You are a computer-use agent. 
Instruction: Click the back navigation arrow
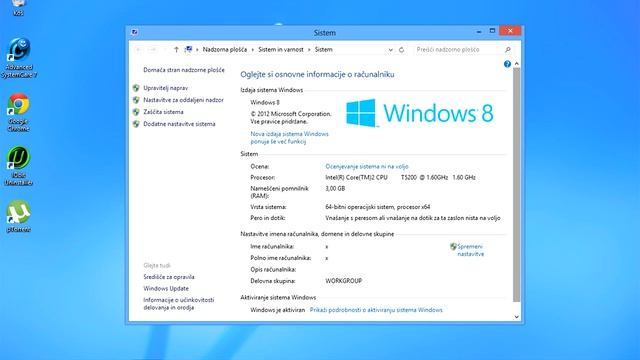click(139, 49)
